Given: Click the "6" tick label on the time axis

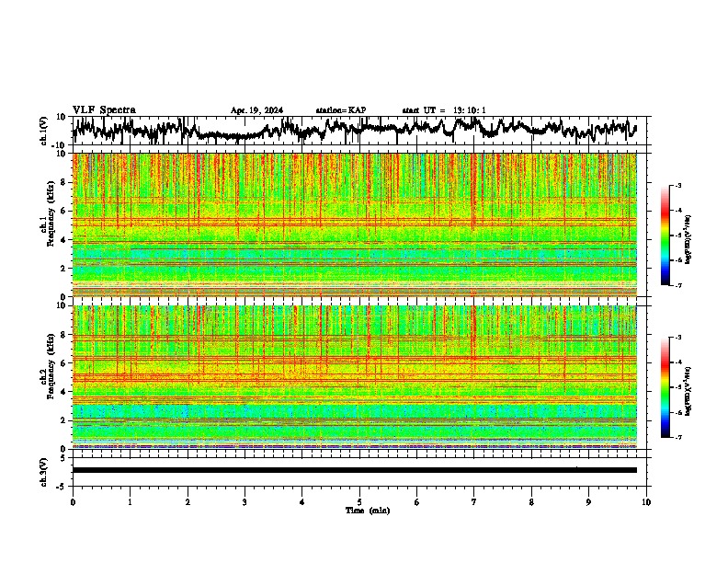Looking at the screenshot, I should pos(417,502).
